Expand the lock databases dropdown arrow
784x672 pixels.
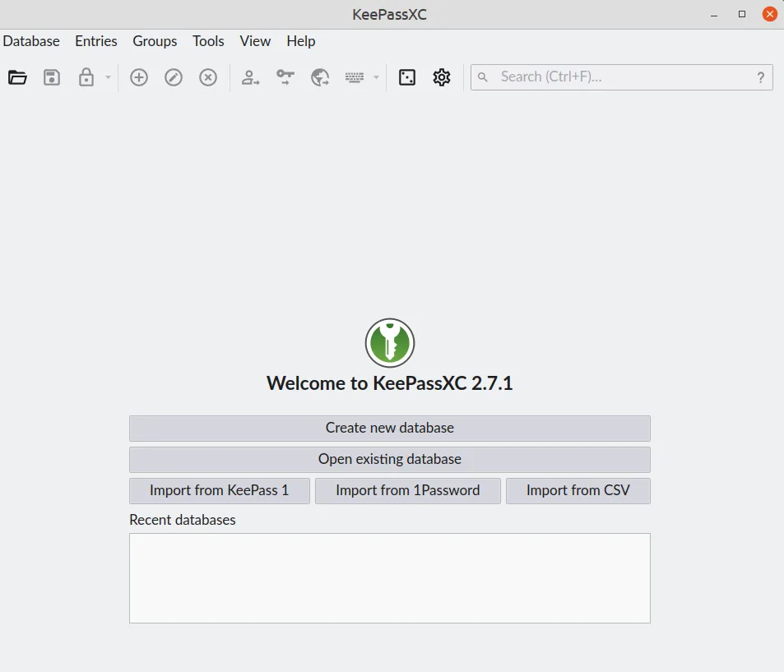click(107, 76)
